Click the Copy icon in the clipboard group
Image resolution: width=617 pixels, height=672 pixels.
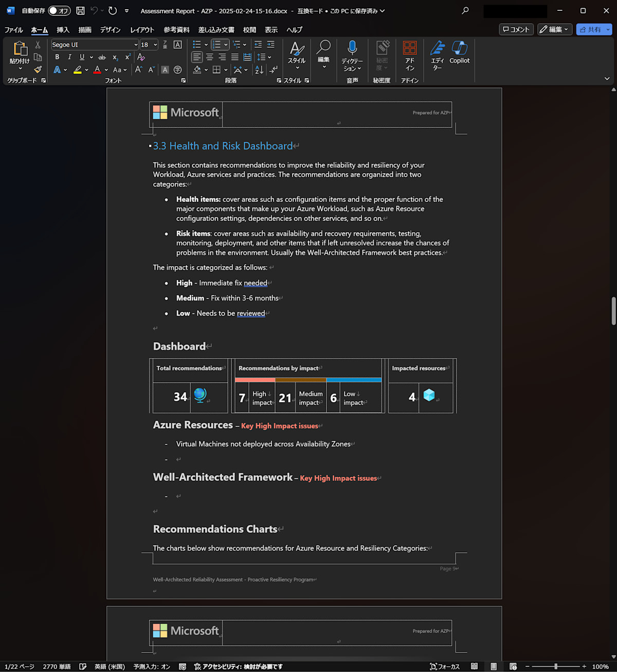(38, 57)
